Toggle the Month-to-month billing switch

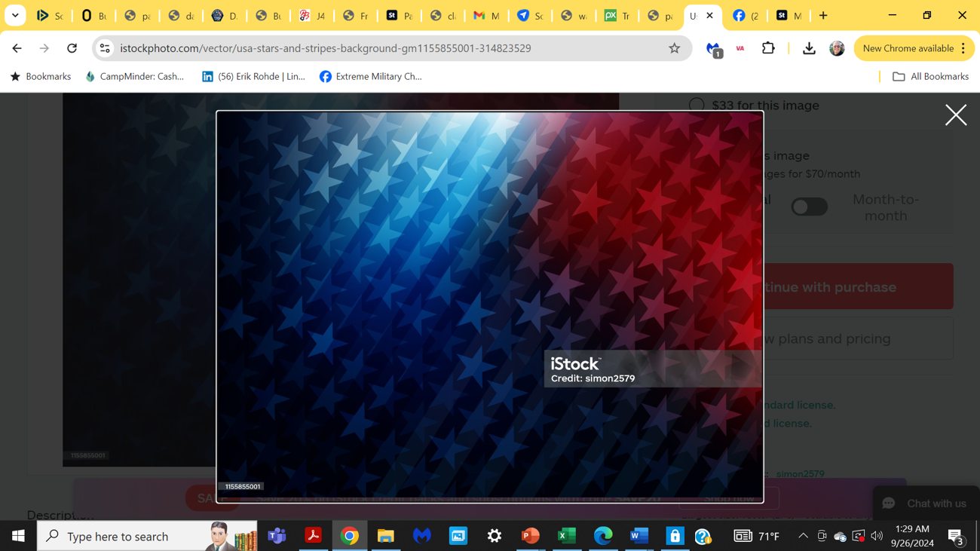pyautogui.click(x=809, y=207)
